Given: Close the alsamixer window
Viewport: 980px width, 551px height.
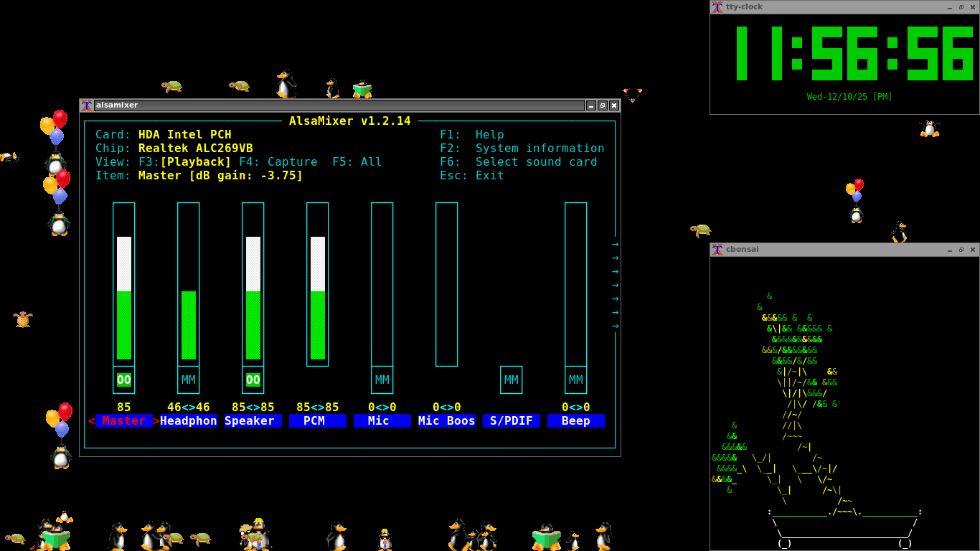Looking at the screenshot, I should [x=614, y=105].
